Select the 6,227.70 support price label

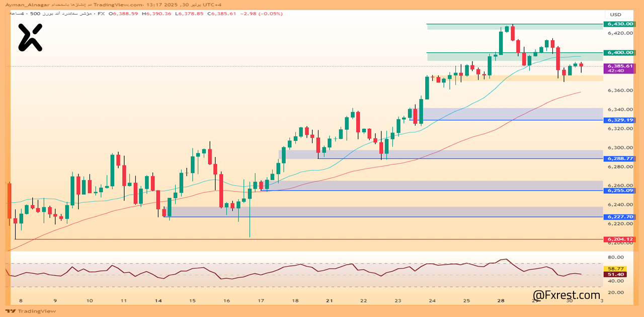tap(619, 217)
